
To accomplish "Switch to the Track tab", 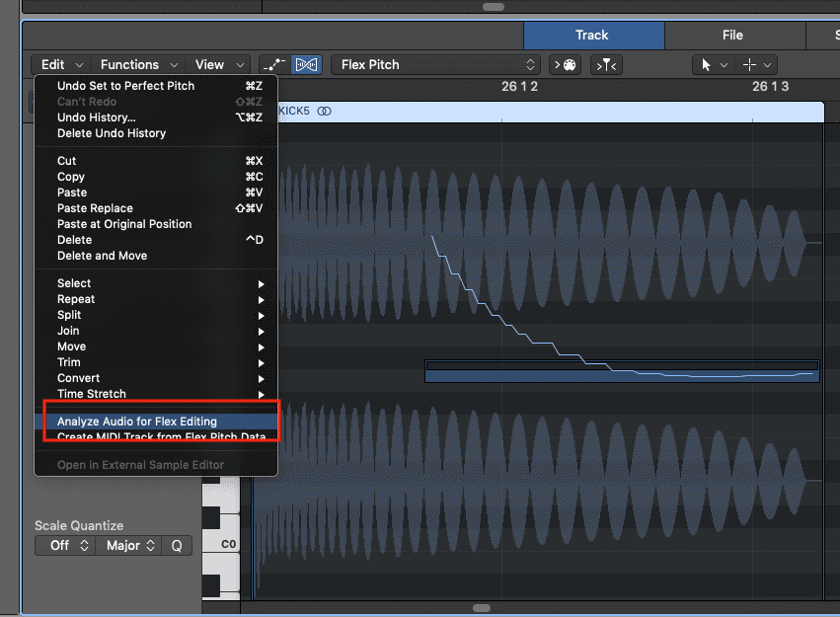I will pyautogui.click(x=594, y=36).
